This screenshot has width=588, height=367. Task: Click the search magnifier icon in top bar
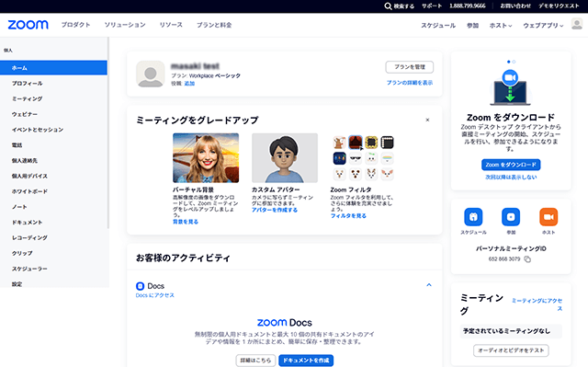[x=388, y=6]
